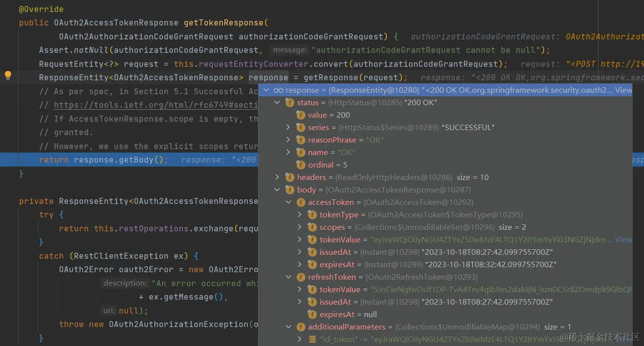Click the "uri:" parameter hint
The height and width of the screenshot is (346, 644).
coord(109,311)
